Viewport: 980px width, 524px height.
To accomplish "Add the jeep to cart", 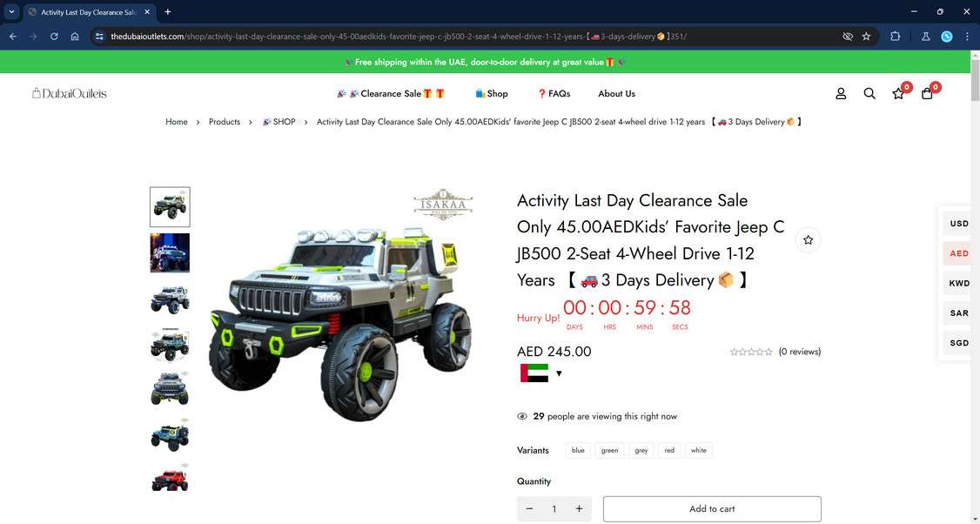I will click(712, 509).
